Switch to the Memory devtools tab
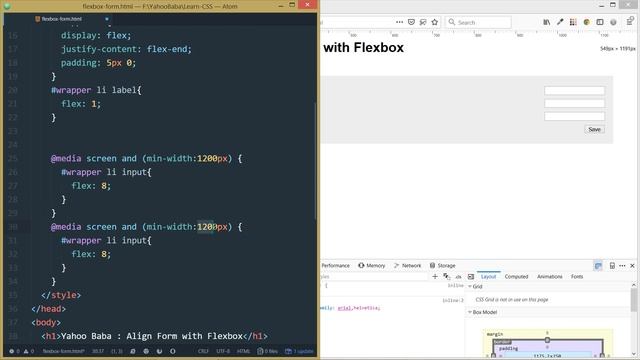 [x=372, y=265]
